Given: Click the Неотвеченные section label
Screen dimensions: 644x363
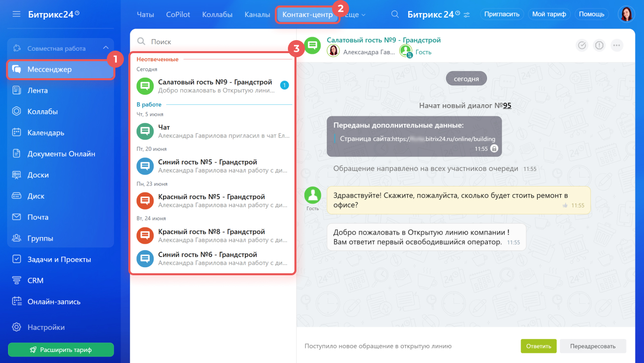Looking at the screenshot, I should (x=157, y=59).
